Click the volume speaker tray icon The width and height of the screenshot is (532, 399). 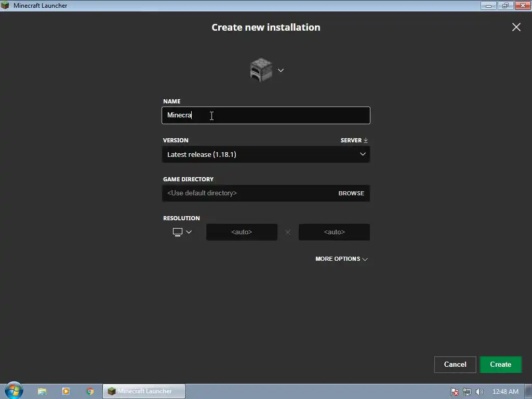coord(480,392)
